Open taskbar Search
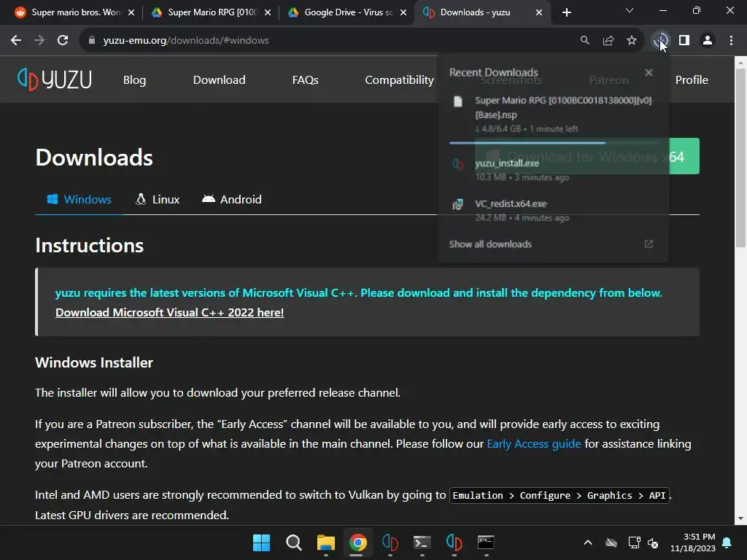Image resolution: width=747 pixels, height=560 pixels. tap(293, 542)
